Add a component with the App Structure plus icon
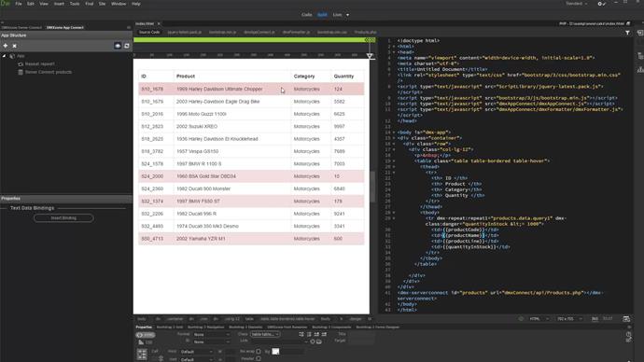 click(6, 46)
